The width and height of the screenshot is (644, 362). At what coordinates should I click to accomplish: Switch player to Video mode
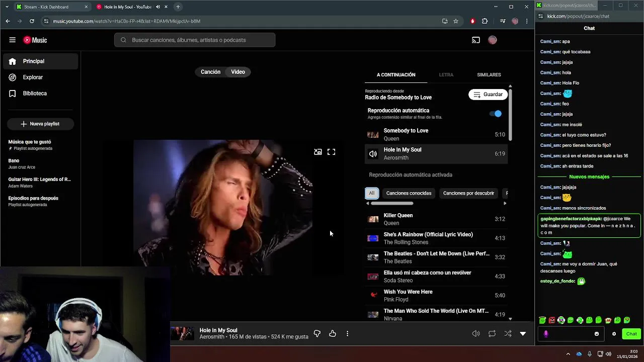click(238, 72)
